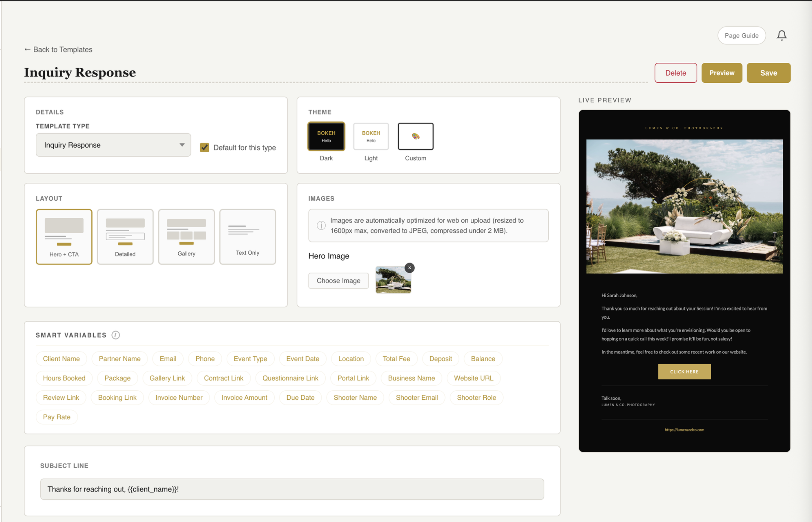812x522 pixels.
Task: Click the Choose Image button
Action: (x=338, y=281)
